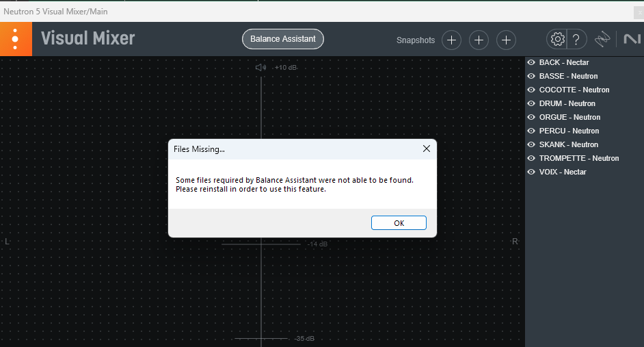Viewport: 644px width, 347px height.
Task: Toggle the PERCU - Neutron eye icon
Action: [x=531, y=131]
